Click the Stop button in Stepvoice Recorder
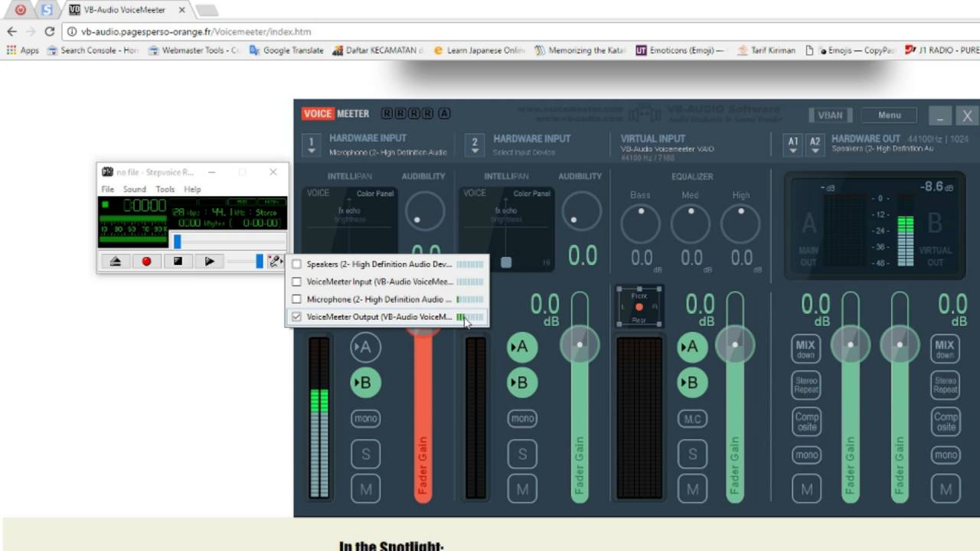Viewport: 980px width, 551px height. click(x=178, y=261)
